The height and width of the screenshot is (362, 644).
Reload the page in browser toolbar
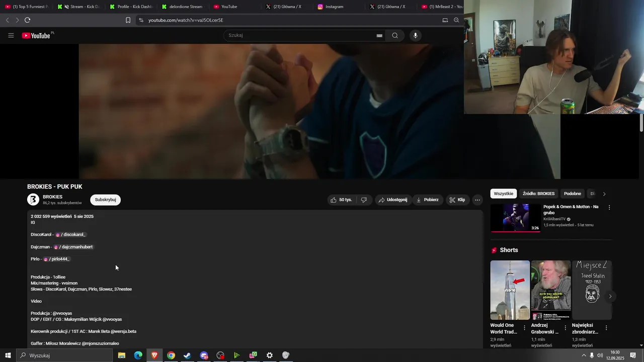pos(27,20)
